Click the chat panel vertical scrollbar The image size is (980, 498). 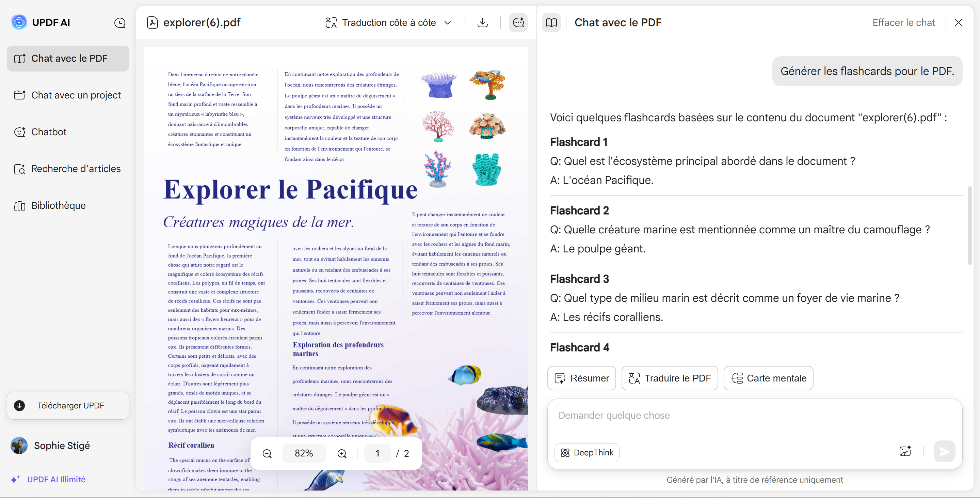pos(970,225)
